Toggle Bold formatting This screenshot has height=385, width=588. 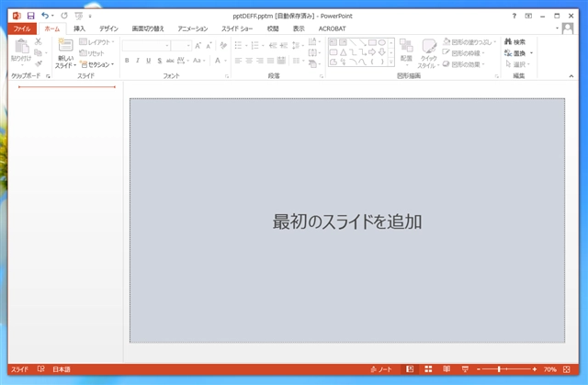click(127, 61)
